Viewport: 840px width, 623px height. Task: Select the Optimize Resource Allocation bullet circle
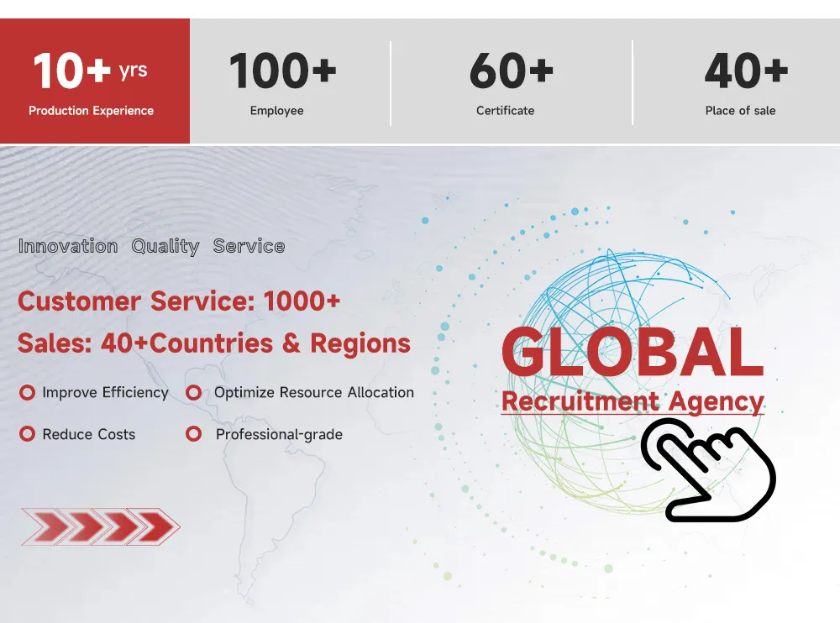click(x=193, y=393)
